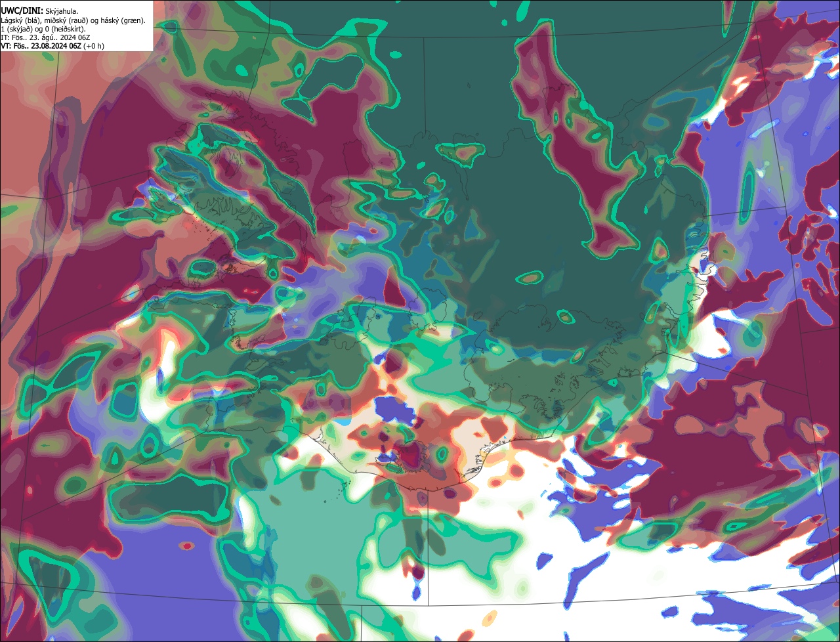Select the 'Lágský (blá), miðský (rauð)' legend line
The image size is (840, 642).
click(x=73, y=20)
